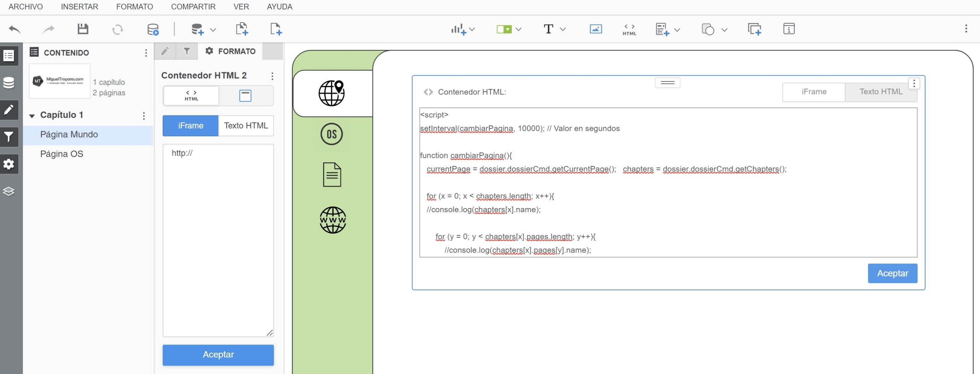980x374 pixels.
Task: Switch to the pencil editor tab
Action: [165, 51]
